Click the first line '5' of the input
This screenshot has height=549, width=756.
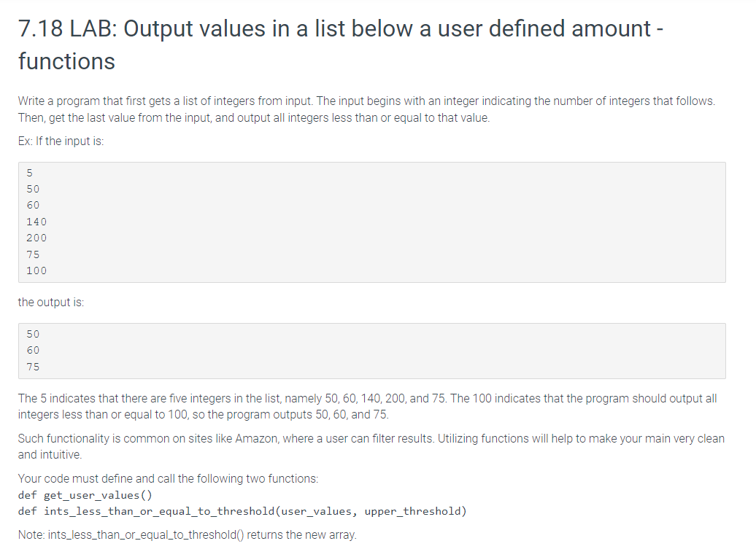tap(29, 173)
